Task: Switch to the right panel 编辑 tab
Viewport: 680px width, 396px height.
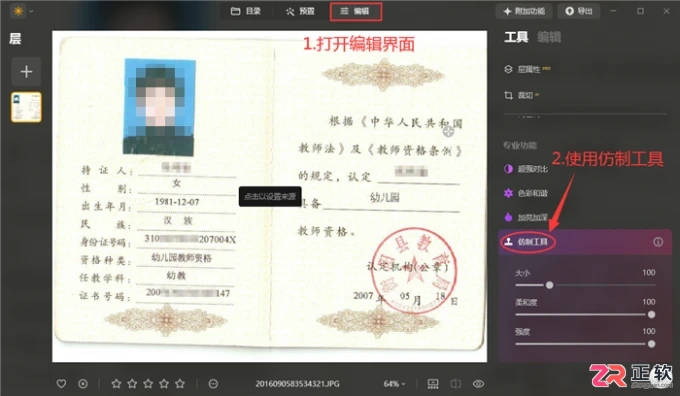Action: tap(549, 37)
